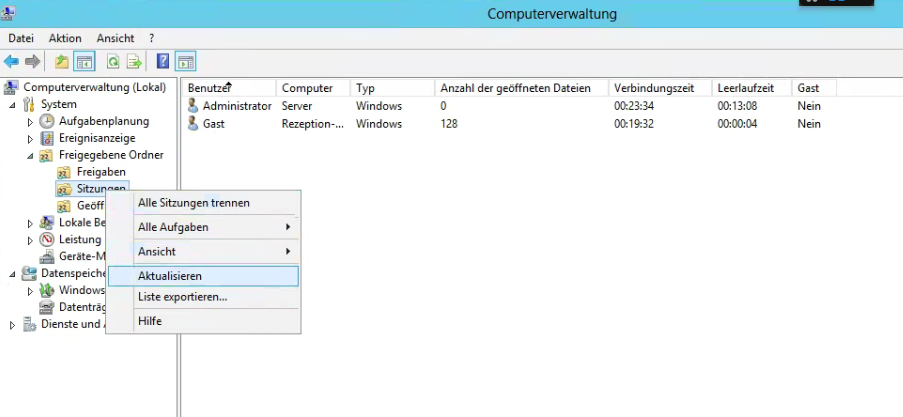Open the Ansicht menu in menu bar
The width and height of the screenshot is (903, 417).
coord(115,38)
